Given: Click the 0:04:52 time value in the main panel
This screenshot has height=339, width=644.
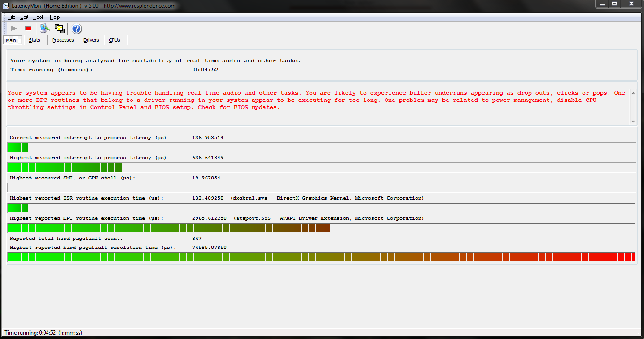Looking at the screenshot, I should point(206,70).
